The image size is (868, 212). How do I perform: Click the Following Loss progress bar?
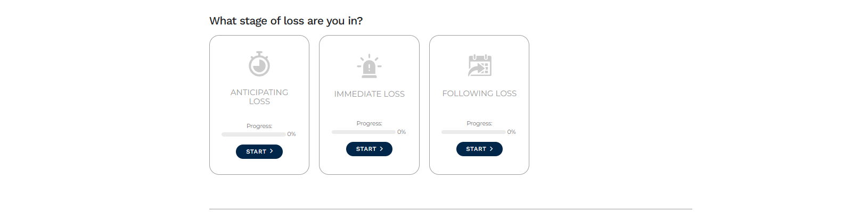(x=473, y=132)
